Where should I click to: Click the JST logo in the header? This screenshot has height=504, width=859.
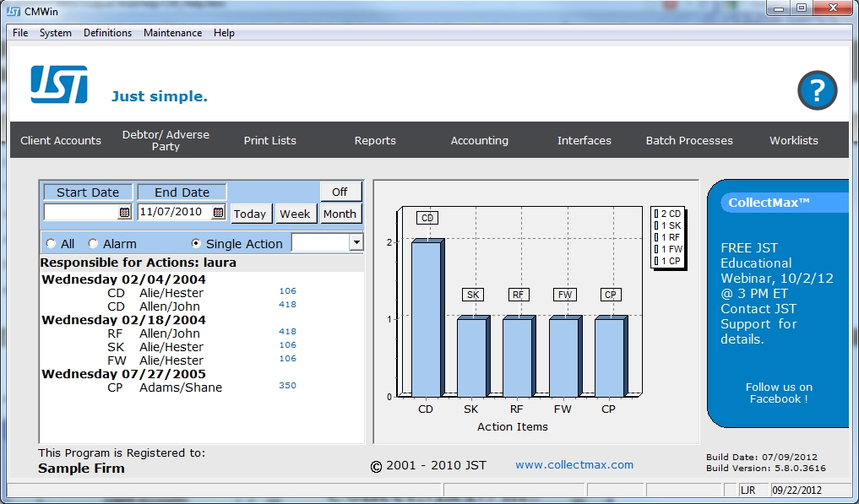point(59,85)
